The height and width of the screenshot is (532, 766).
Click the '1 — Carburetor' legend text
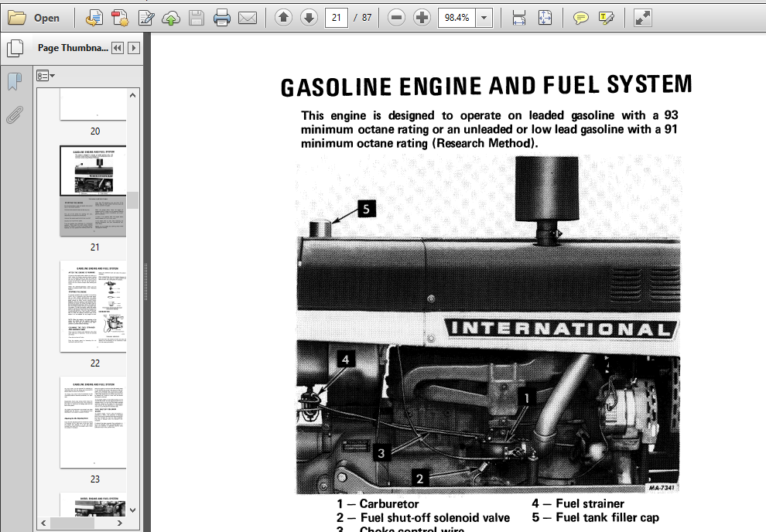378,503
